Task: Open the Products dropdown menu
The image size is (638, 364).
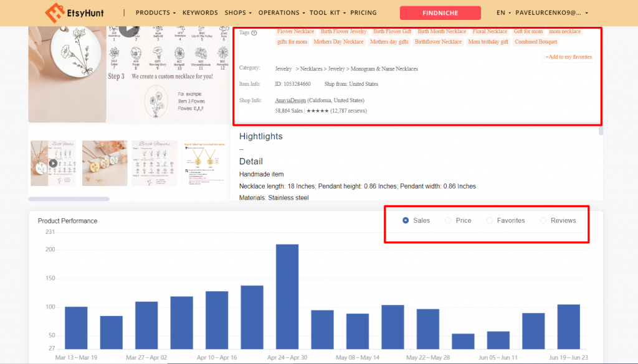Action: click(155, 12)
